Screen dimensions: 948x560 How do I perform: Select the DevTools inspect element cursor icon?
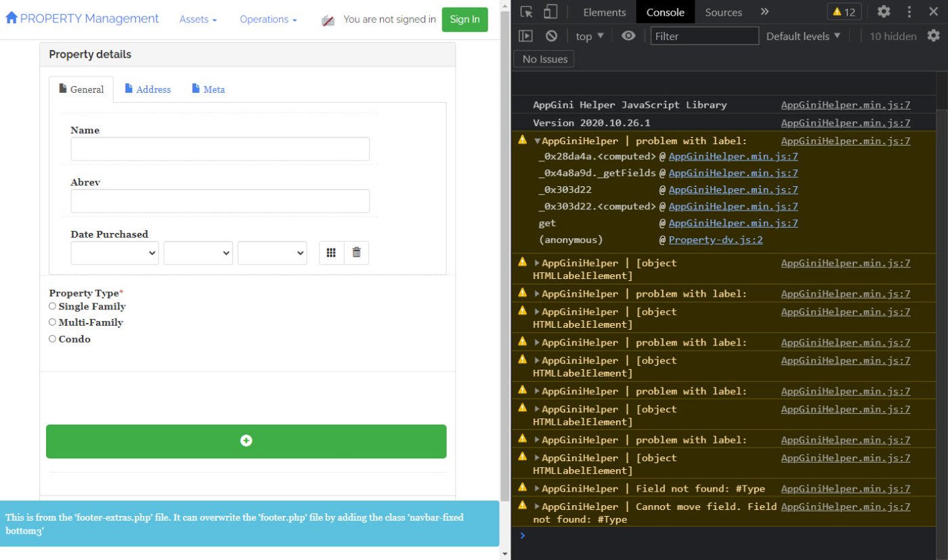coord(527,12)
